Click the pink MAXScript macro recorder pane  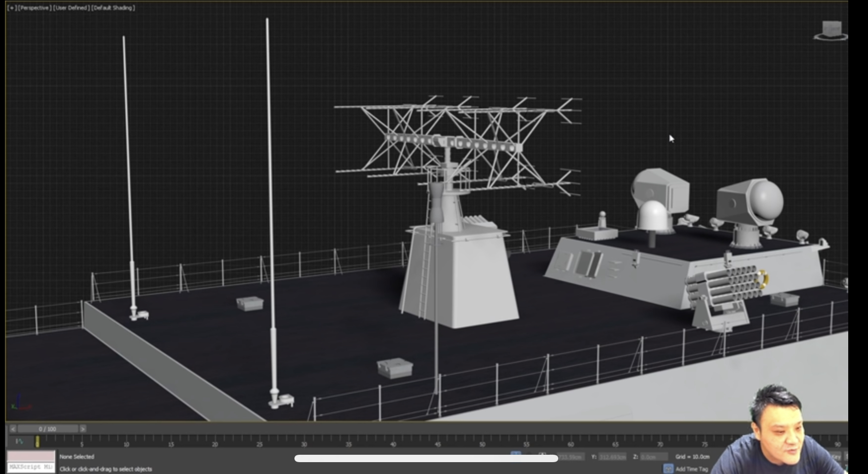coord(31,456)
